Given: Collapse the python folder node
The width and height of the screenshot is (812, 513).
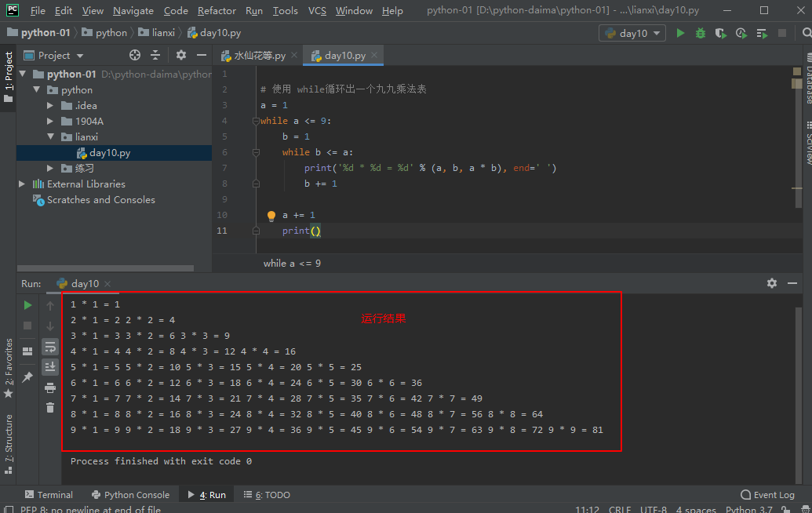Looking at the screenshot, I should tap(36, 89).
